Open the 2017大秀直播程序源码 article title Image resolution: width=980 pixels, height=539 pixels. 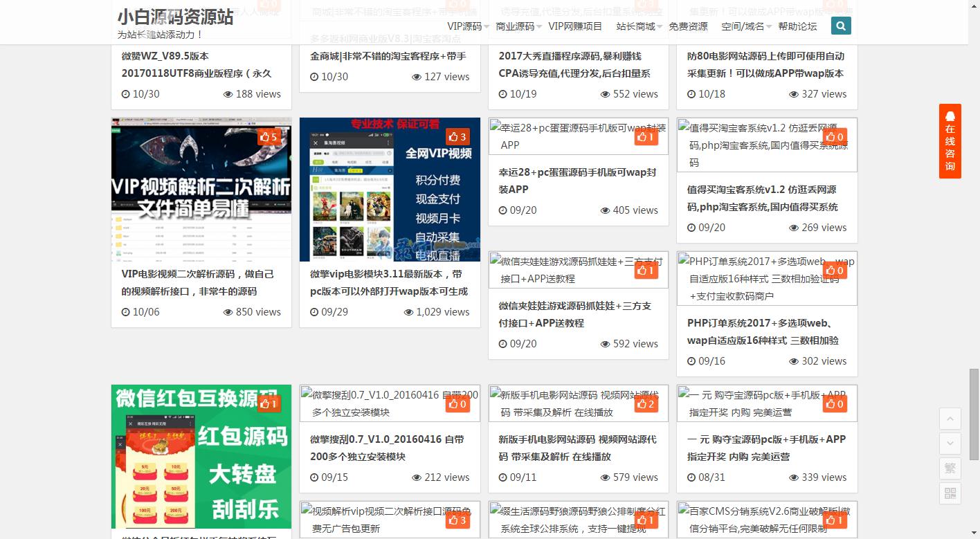574,64
